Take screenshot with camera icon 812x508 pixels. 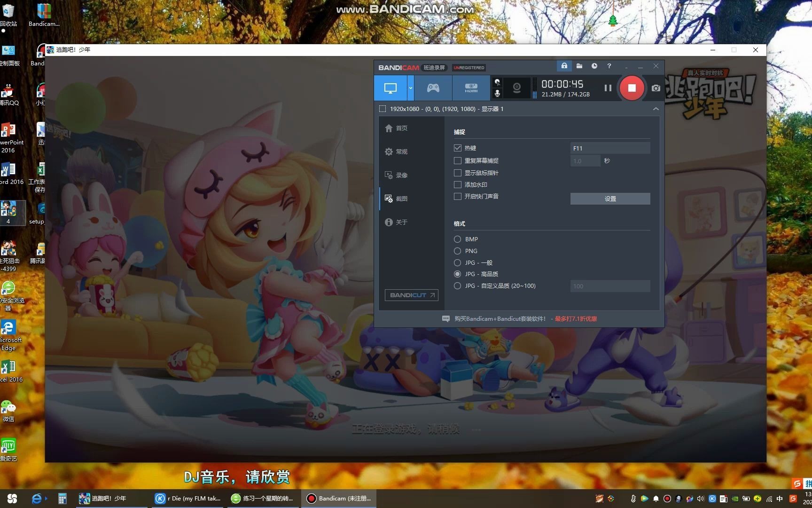(x=656, y=88)
